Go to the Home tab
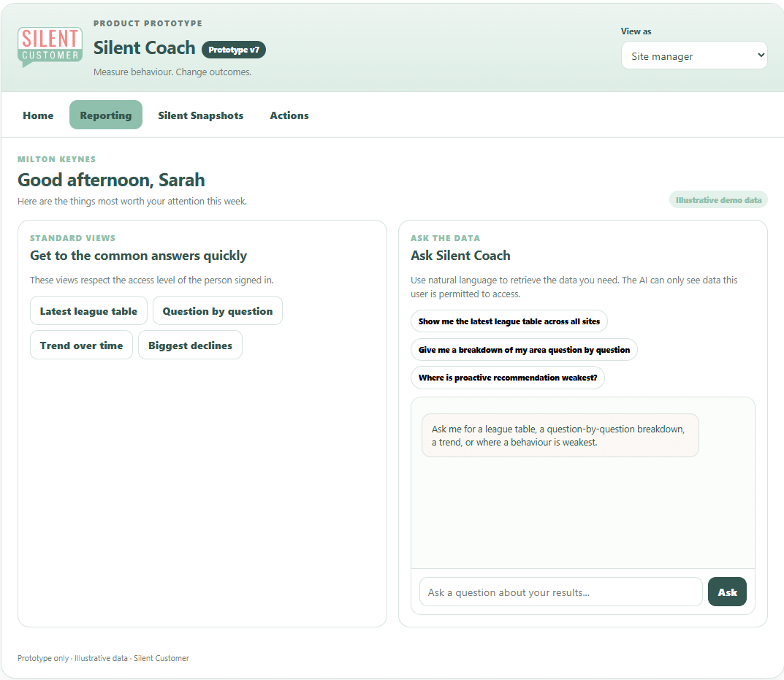 click(38, 115)
